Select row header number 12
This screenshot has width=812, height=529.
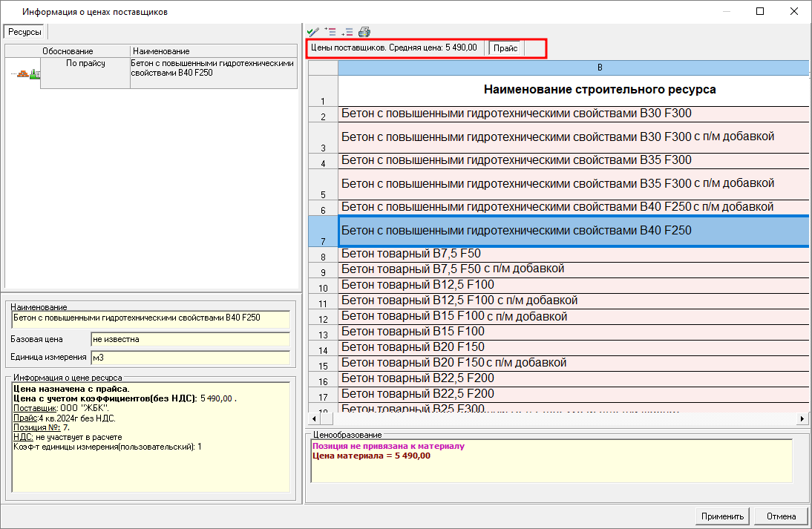[x=322, y=319]
